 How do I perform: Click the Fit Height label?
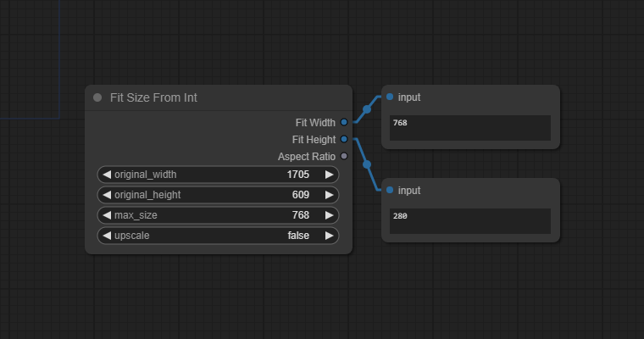click(x=314, y=140)
